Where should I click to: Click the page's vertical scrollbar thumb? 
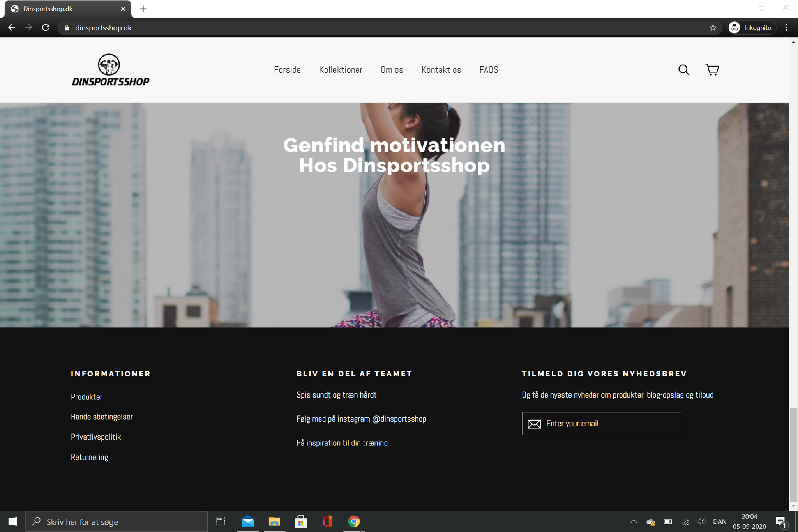793,454
